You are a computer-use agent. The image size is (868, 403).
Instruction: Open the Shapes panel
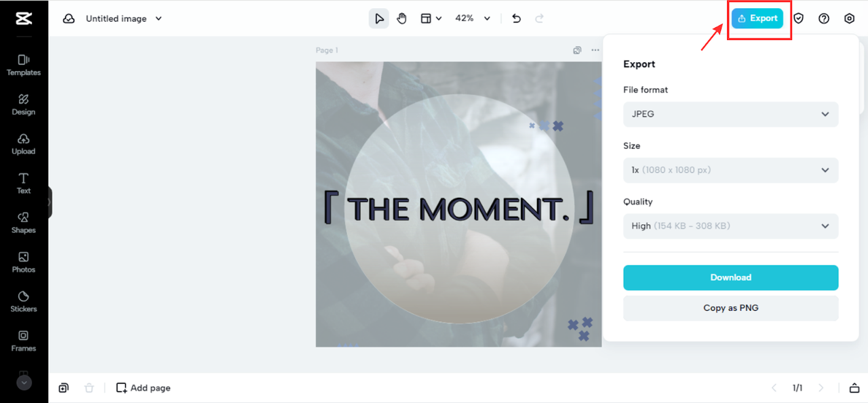pyautogui.click(x=24, y=222)
